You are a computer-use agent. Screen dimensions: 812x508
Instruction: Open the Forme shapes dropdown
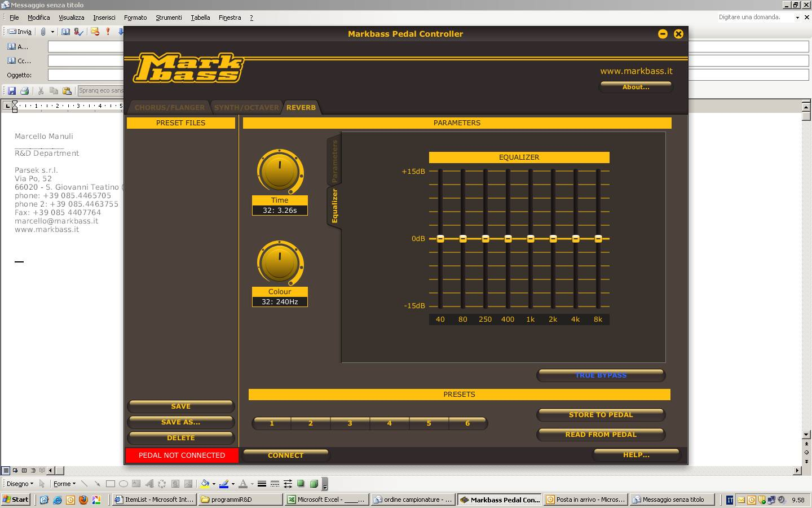point(64,484)
